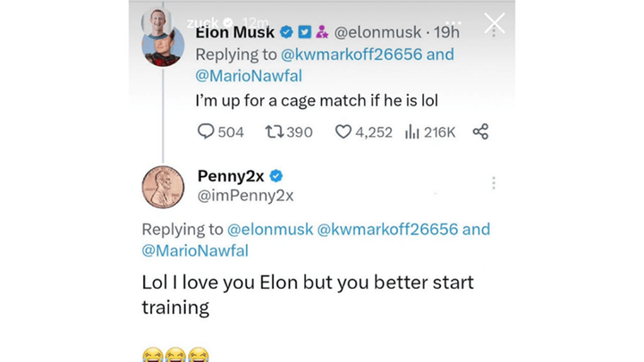Open the @elonmusk mention in Penny2x's reply
This screenshot has width=644, height=362.
coord(270,229)
